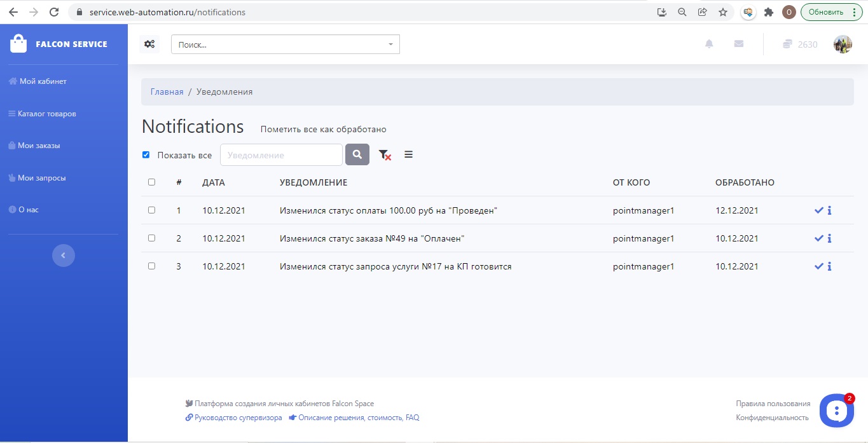Mark notification 1 as processed with checkmark
Screen dimensions: 868x443
click(x=818, y=210)
